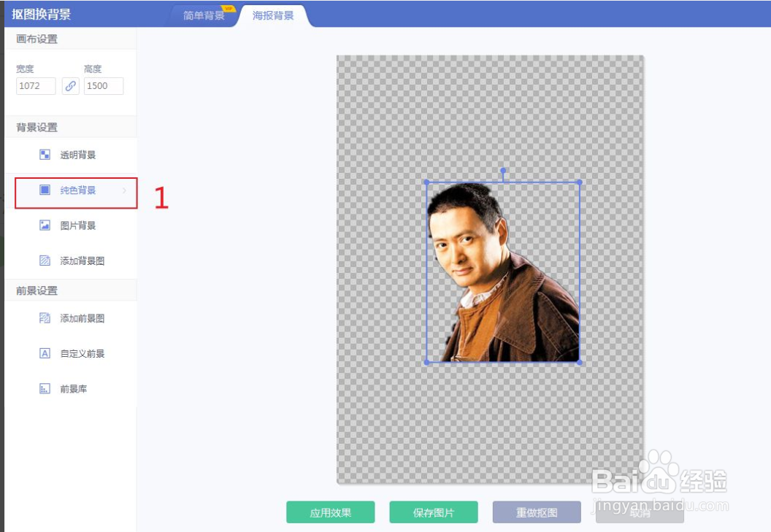Image resolution: width=771 pixels, height=532 pixels.
Task: Click the transparent background checkerboard icon
Action: pos(45,155)
